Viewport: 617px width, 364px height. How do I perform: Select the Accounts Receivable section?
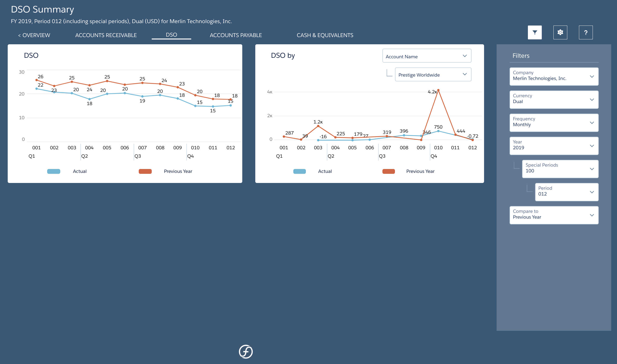point(106,35)
